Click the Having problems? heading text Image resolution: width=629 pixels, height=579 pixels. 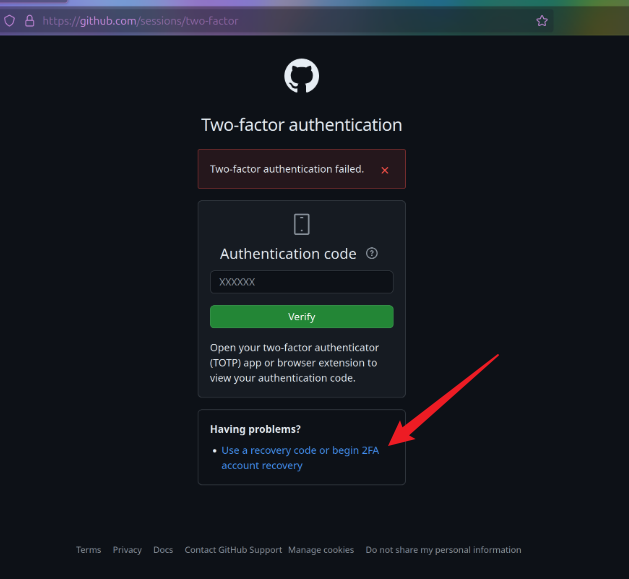255,429
